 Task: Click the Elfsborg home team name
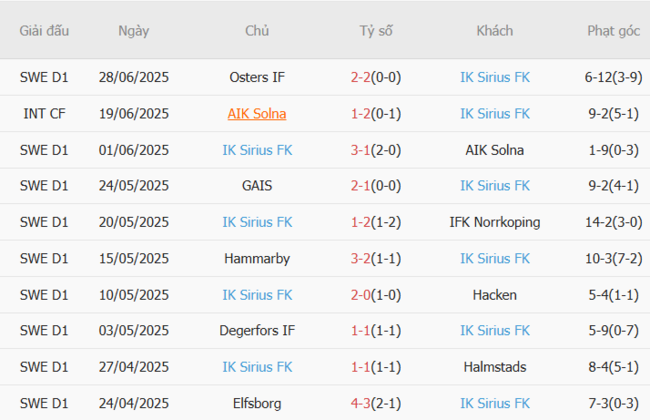click(x=257, y=402)
